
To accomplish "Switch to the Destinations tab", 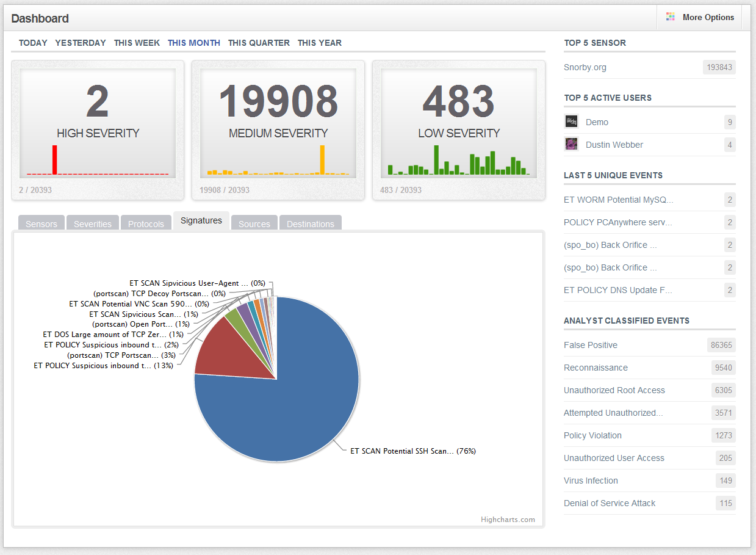I will click(311, 223).
